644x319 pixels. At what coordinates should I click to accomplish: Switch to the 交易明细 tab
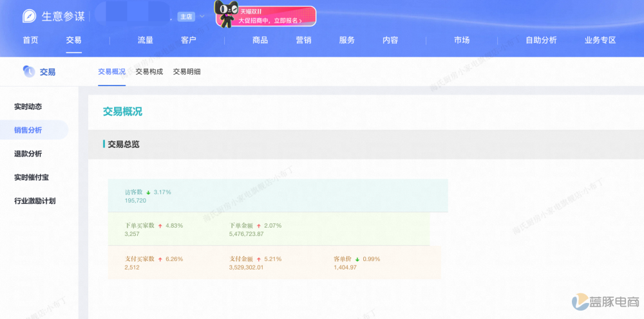tap(187, 72)
